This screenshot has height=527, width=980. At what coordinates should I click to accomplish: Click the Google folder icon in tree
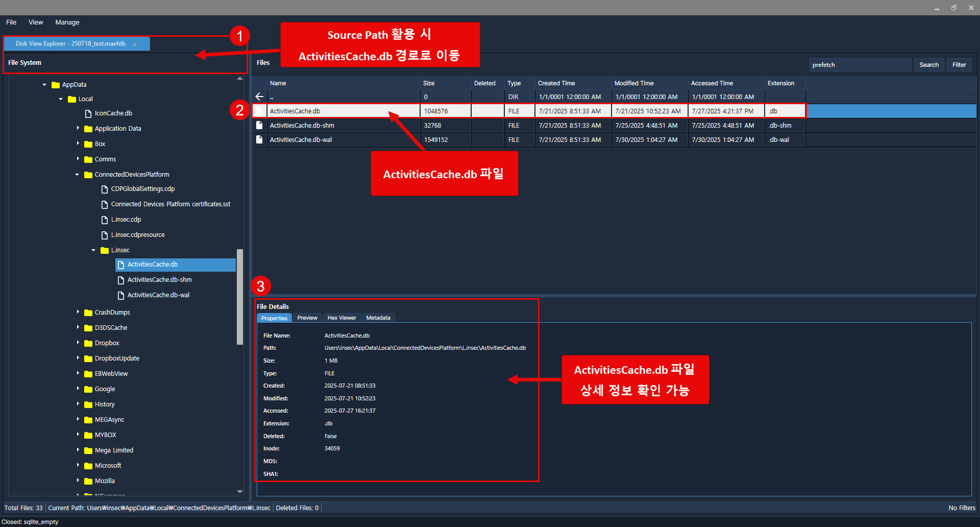coord(88,390)
